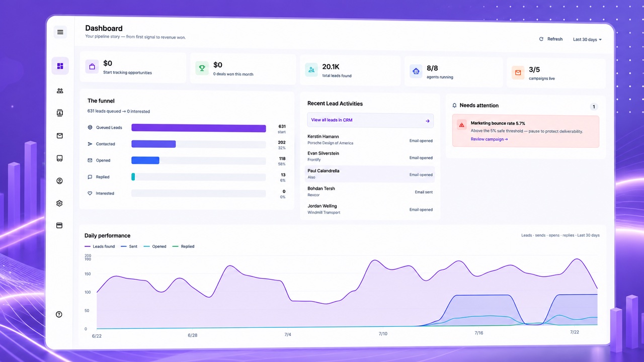Click the 202 contacted count
The image size is (644, 362).
[x=282, y=143]
